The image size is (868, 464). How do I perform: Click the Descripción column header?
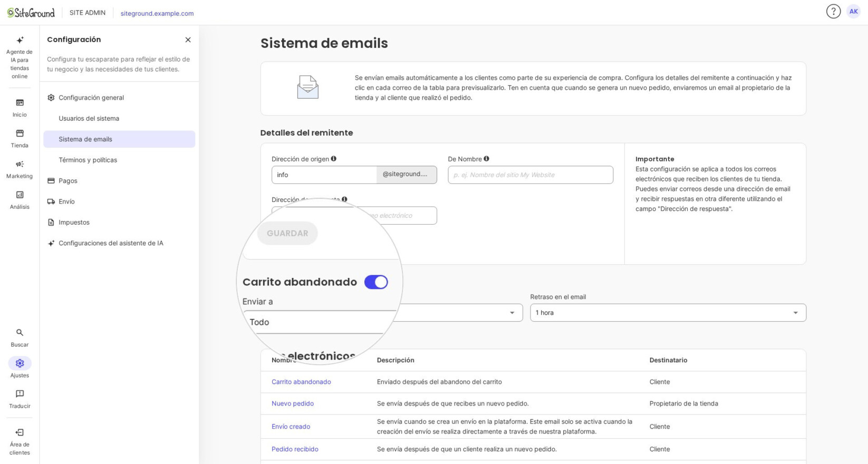(x=396, y=360)
